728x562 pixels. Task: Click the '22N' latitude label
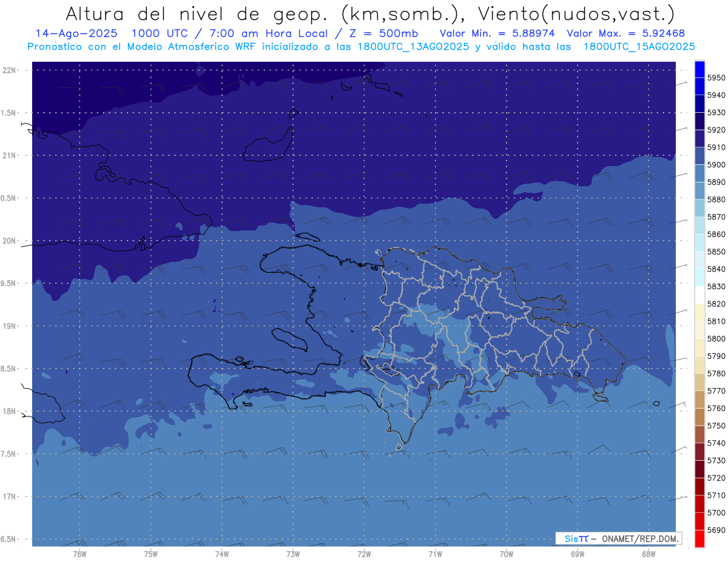coord(9,70)
